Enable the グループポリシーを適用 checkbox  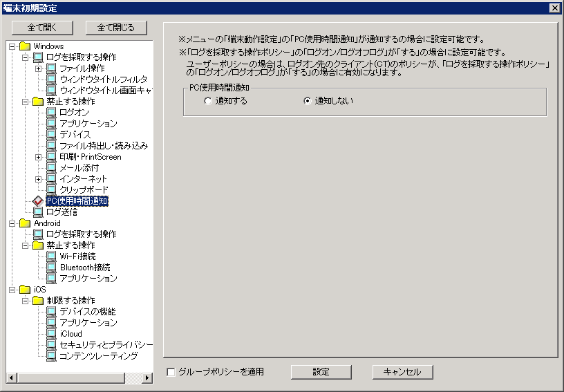click(x=171, y=372)
